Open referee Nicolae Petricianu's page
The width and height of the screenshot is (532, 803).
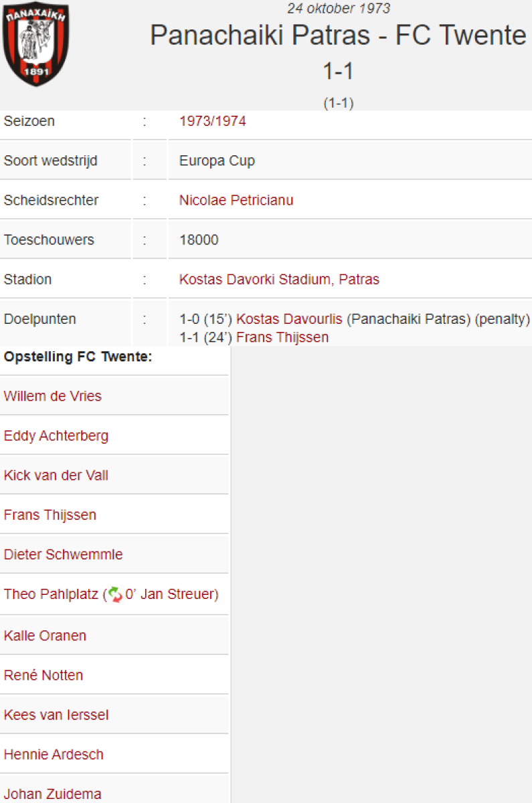pos(236,200)
